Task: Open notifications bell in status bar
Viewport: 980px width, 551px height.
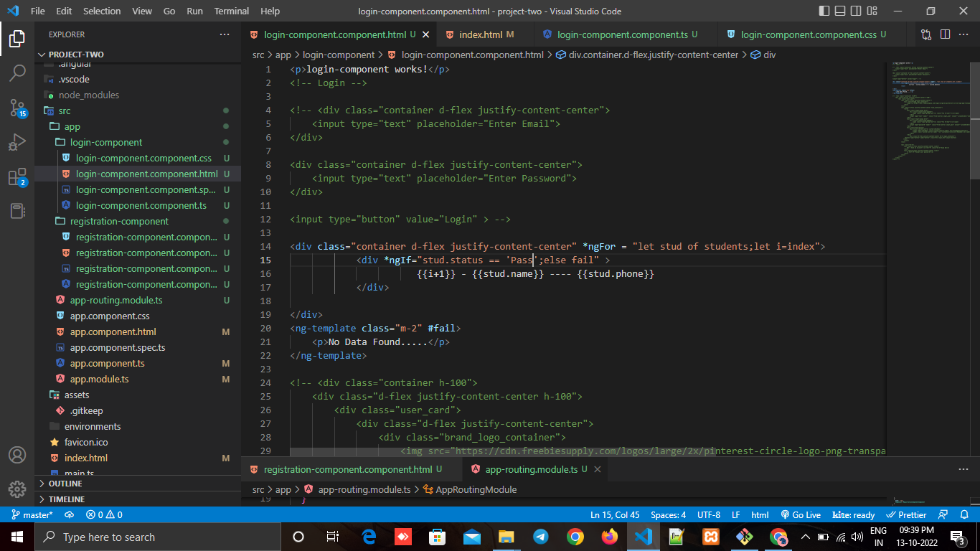Action: [x=966, y=514]
